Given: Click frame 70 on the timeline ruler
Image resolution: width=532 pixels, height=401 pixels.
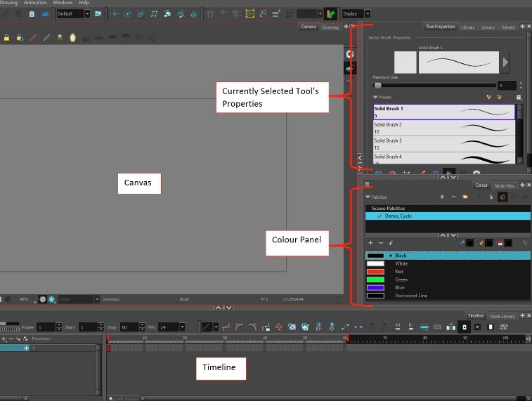Looking at the screenshot, I should 385,338.
